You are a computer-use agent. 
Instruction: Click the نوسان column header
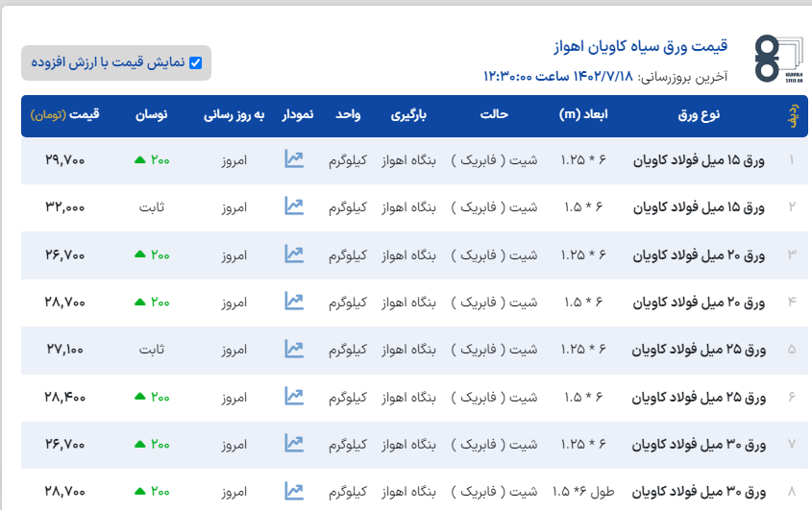[x=154, y=115]
